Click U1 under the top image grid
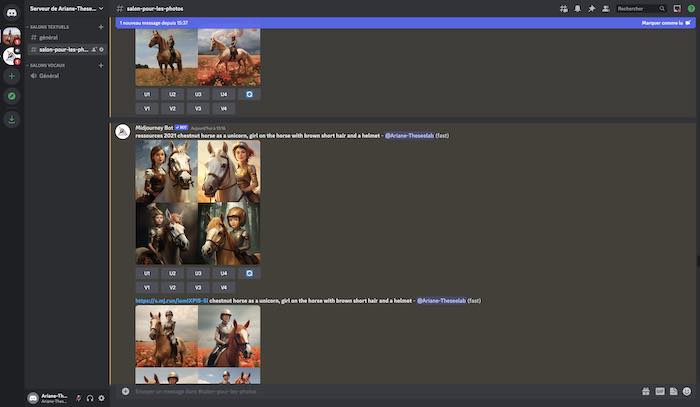This screenshot has width=700, height=407. [147, 94]
